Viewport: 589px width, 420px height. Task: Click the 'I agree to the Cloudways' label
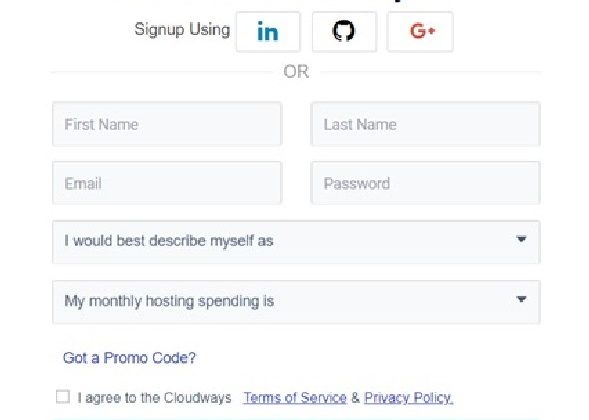point(154,397)
